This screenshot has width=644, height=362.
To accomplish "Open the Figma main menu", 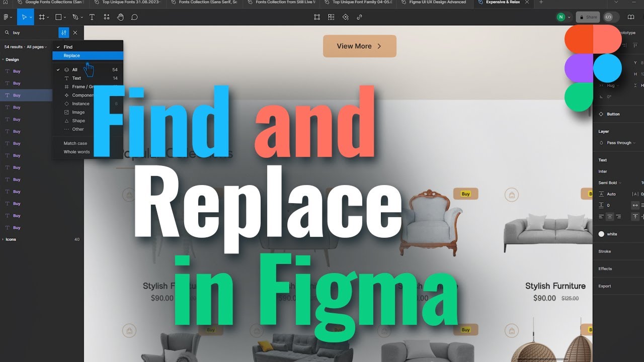I will coord(7,17).
